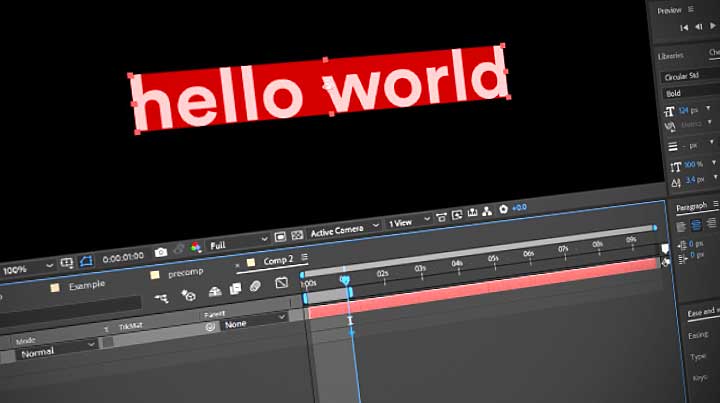This screenshot has width=720, height=403.
Task: Open the Bold font style field
Action: coord(691,92)
